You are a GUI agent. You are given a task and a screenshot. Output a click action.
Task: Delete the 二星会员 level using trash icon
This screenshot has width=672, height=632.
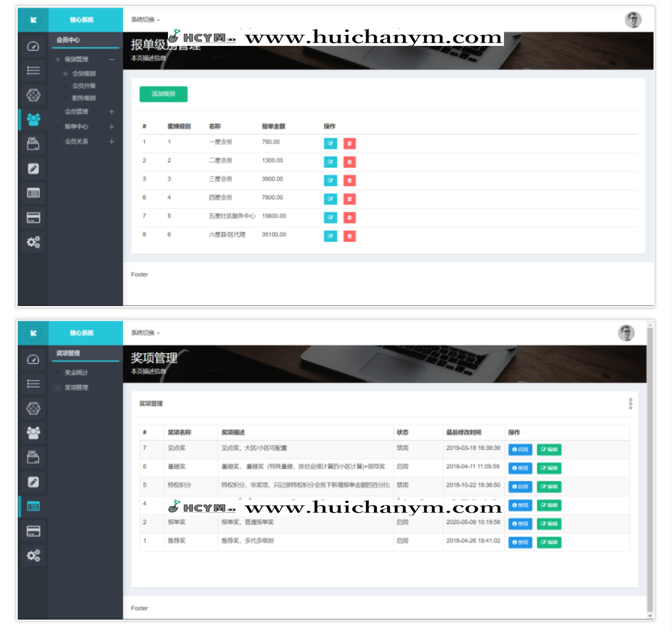coord(349,162)
